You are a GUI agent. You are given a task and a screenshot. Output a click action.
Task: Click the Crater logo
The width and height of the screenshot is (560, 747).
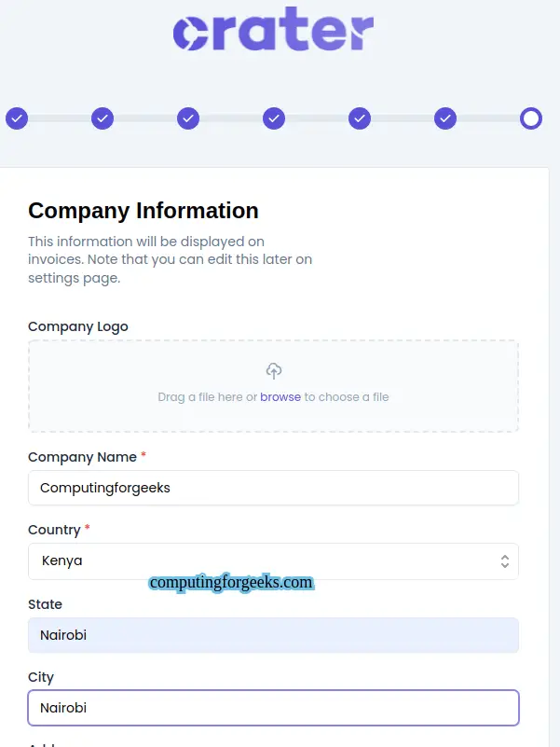pyautogui.click(x=273, y=33)
